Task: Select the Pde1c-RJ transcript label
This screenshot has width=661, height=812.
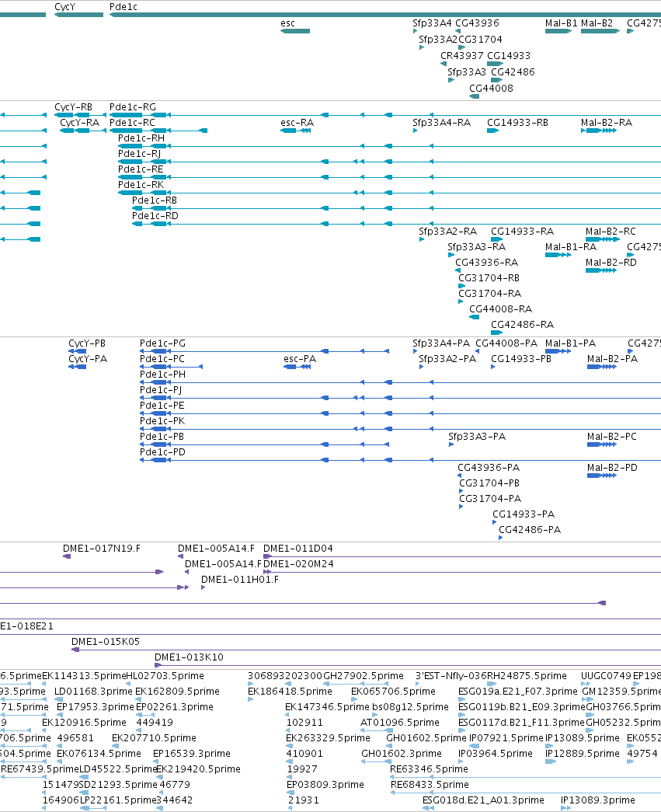Action: pos(139,154)
